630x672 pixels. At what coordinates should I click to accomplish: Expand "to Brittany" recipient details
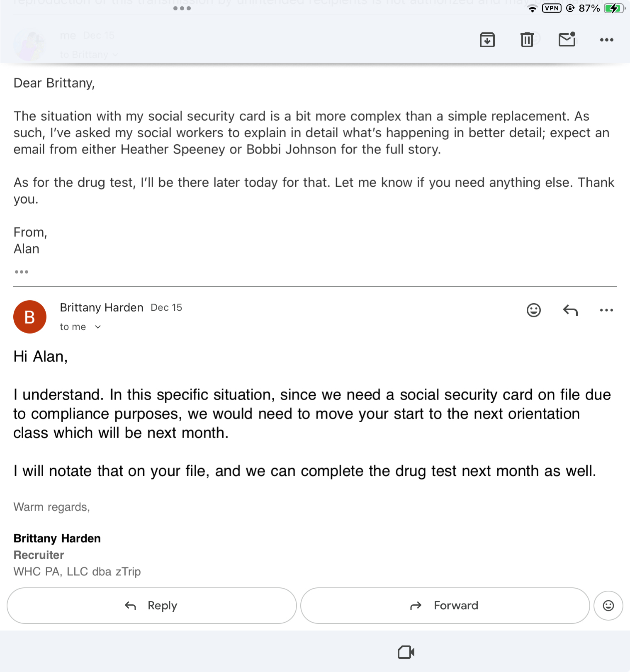115,55
